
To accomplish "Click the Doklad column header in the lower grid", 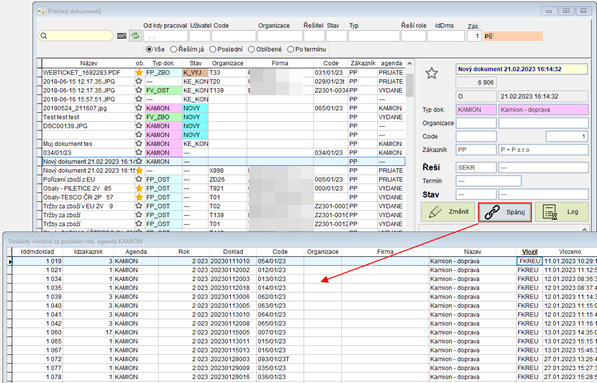I will 233,252.
